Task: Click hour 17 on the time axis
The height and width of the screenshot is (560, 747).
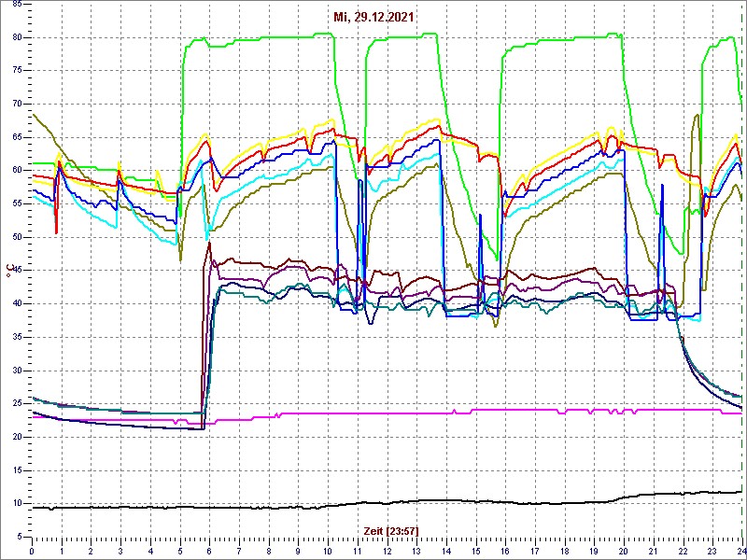Action: click(x=535, y=550)
